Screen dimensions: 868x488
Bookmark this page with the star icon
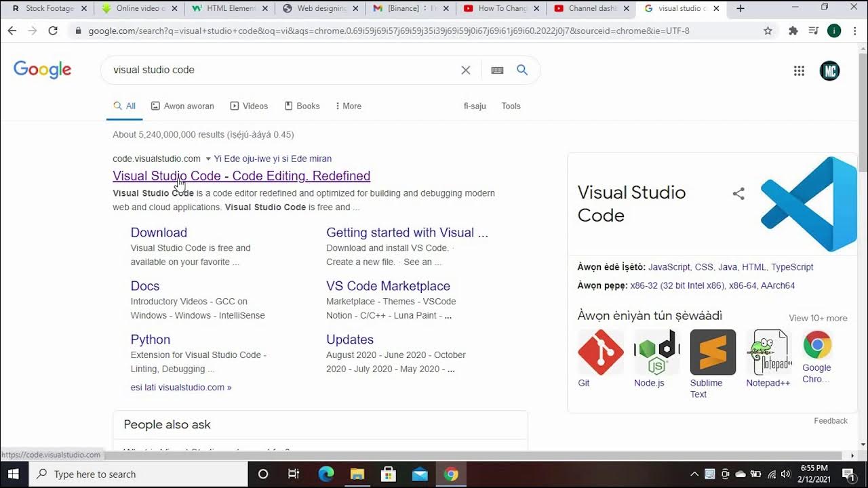[768, 30]
